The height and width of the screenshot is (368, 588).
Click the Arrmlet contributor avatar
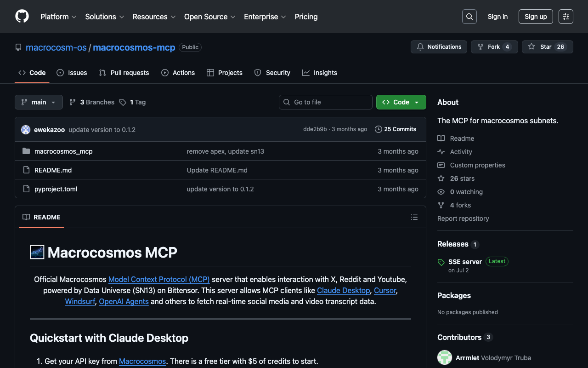(444, 357)
